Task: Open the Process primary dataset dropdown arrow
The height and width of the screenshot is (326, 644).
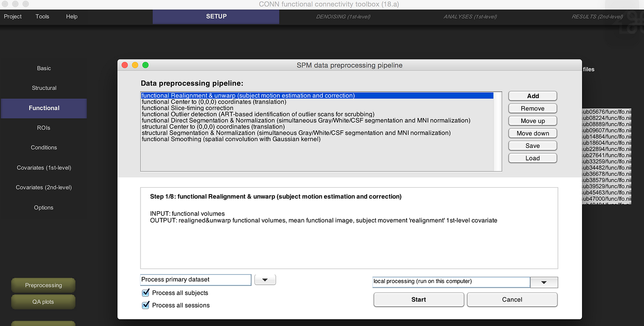Action: pyautogui.click(x=265, y=280)
